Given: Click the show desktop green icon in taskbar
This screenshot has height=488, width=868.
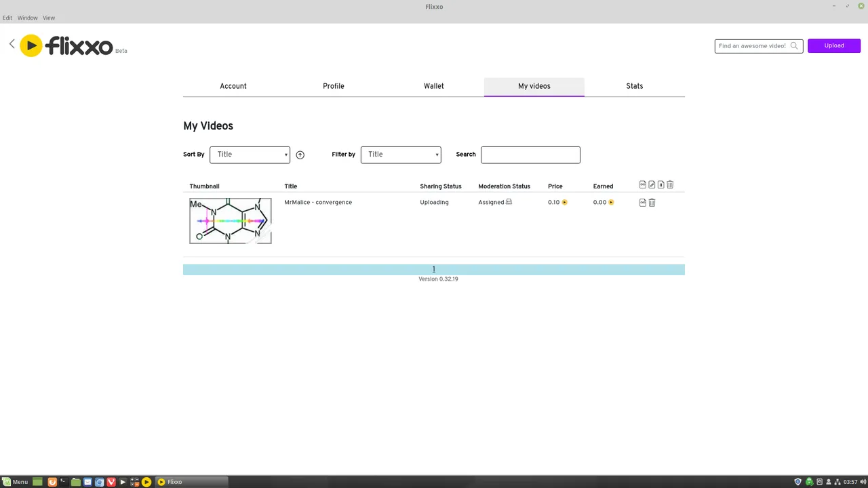Looking at the screenshot, I should pos(37,482).
